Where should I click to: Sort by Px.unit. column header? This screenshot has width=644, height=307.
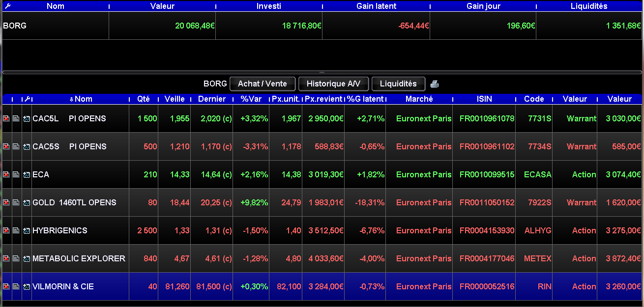click(x=286, y=99)
